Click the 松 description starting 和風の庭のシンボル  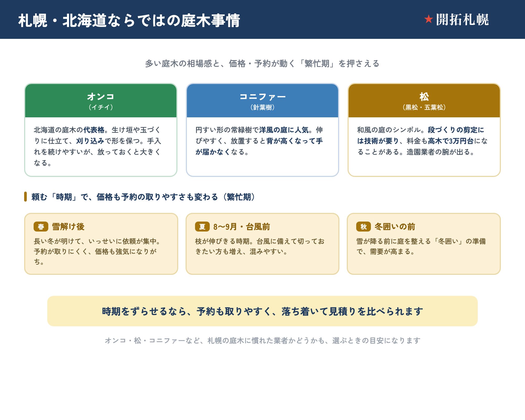point(422,141)
